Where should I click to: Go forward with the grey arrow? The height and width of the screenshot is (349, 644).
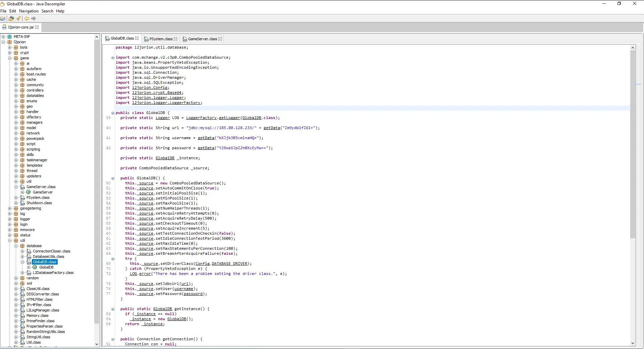(34, 18)
